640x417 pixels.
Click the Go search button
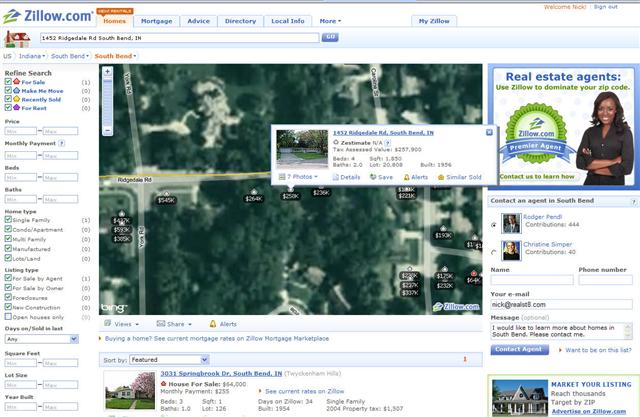click(x=330, y=37)
